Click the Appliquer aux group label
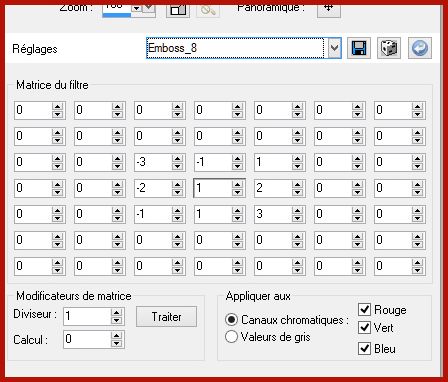This screenshot has width=448, height=382. tap(258, 296)
